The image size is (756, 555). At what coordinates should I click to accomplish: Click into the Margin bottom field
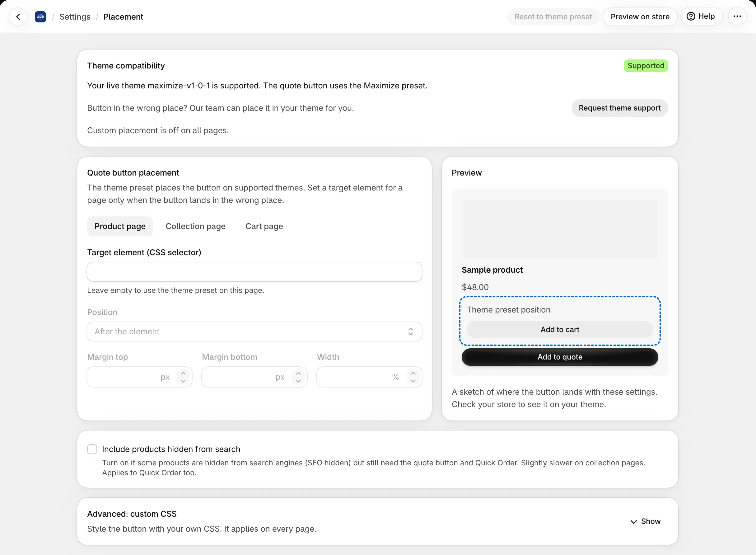pos(254,377)
